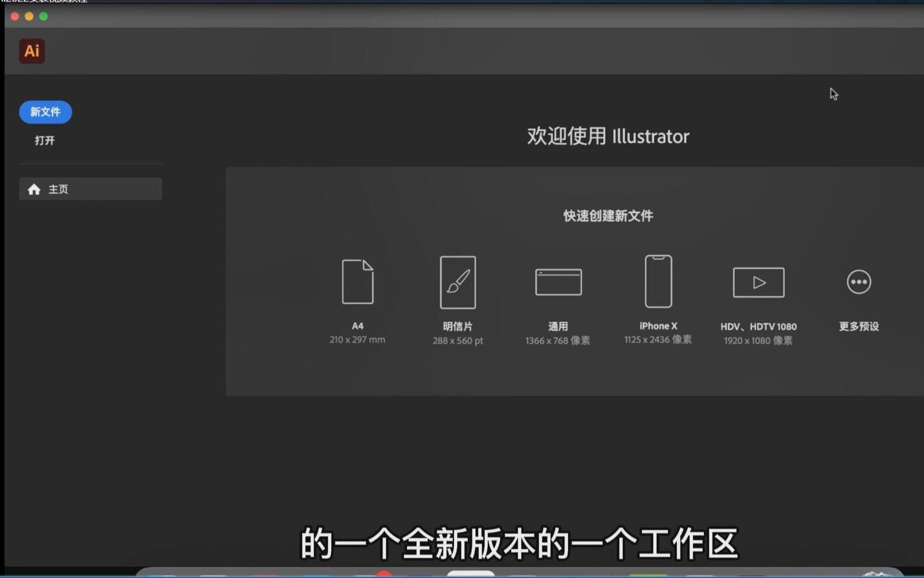This screenshot has width=924, height=578.
Task: Choose the HDV、HDTV 1080 video preset icon
Action: click(758, 282)
